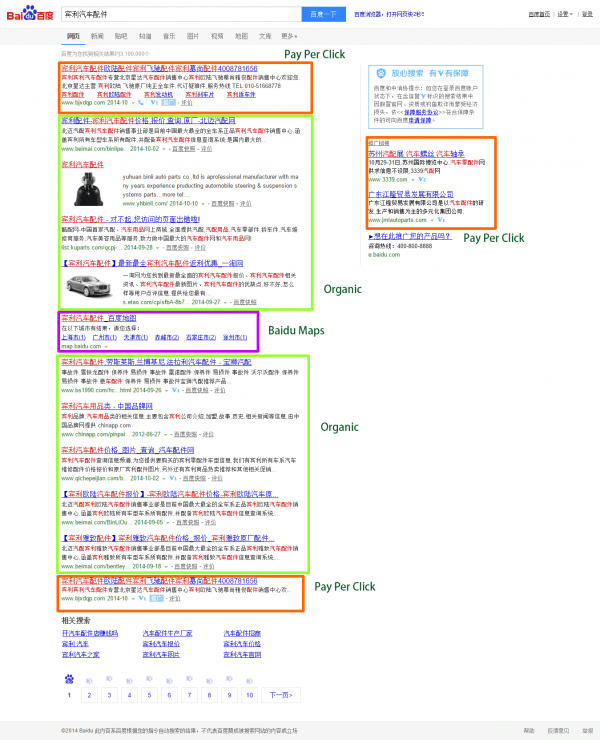Switch to the 文库 tab
The width and height of the screenshot is (600, 740).
[x=265, y=36]
